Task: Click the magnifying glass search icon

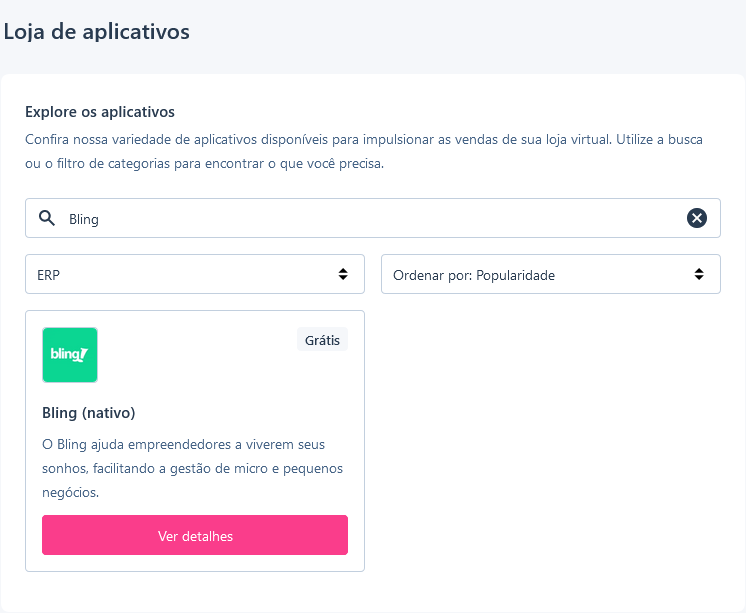Action: [47, 218]
